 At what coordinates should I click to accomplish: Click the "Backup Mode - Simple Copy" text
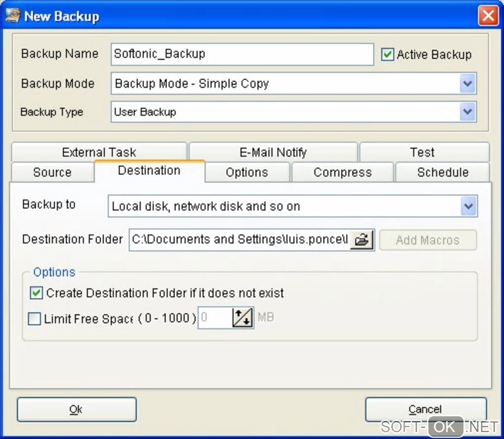pos(192,83)
